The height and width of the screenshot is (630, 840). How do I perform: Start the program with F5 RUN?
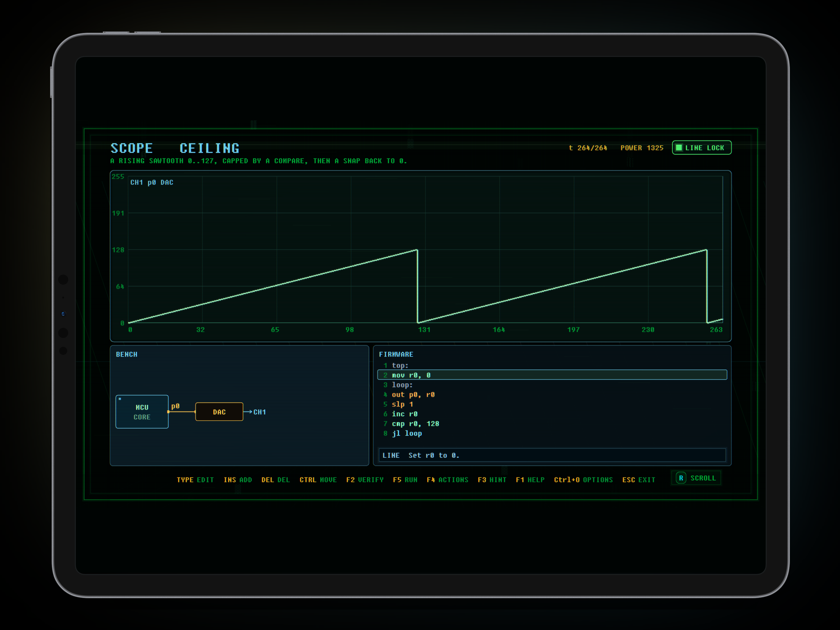click(405, 480)
